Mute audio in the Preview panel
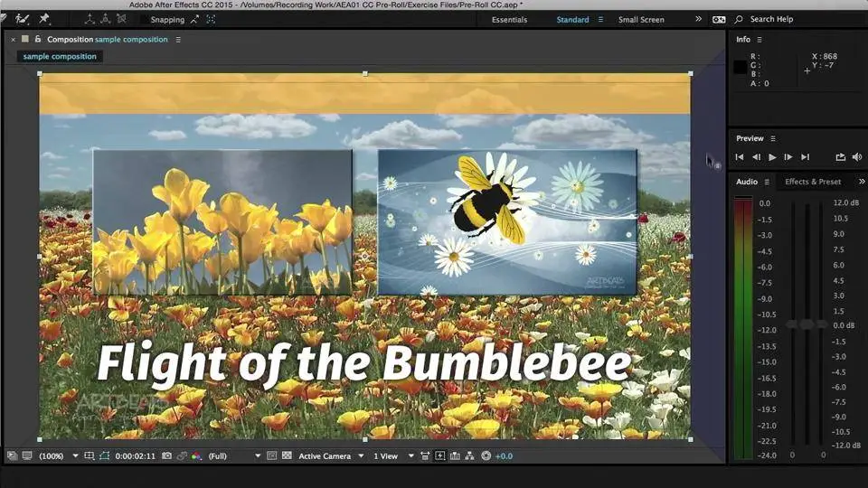Screen dimensions: 868x488 (x=856, y=157)
